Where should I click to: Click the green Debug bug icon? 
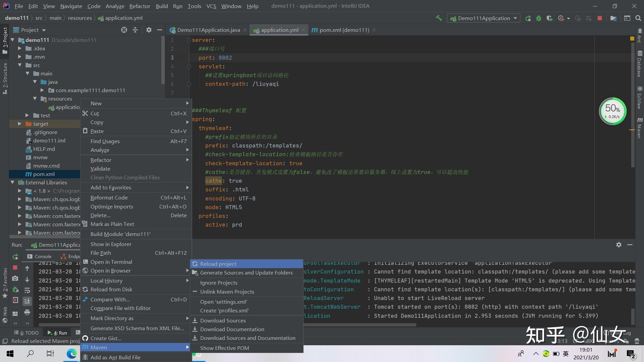point(539,18)
